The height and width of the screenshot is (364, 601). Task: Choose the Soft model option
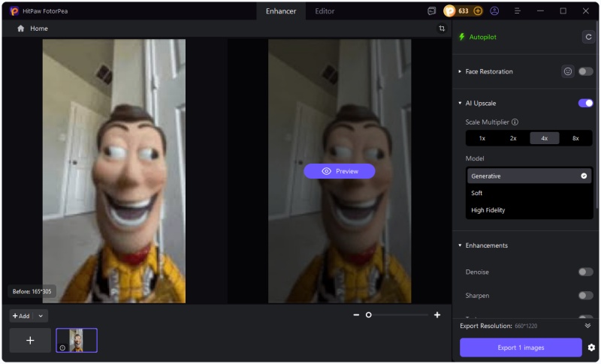(529, 194)
